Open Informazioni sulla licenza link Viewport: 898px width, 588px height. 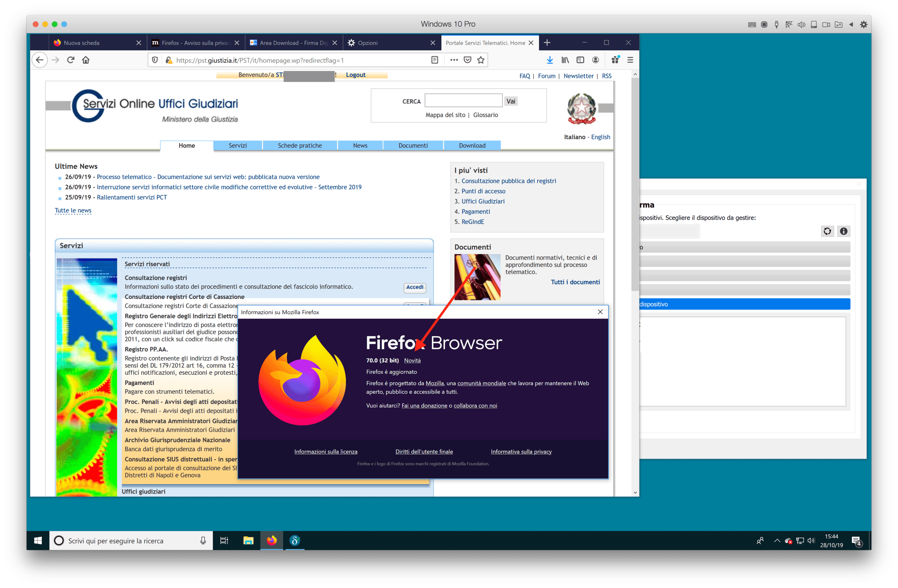(326, 452)
